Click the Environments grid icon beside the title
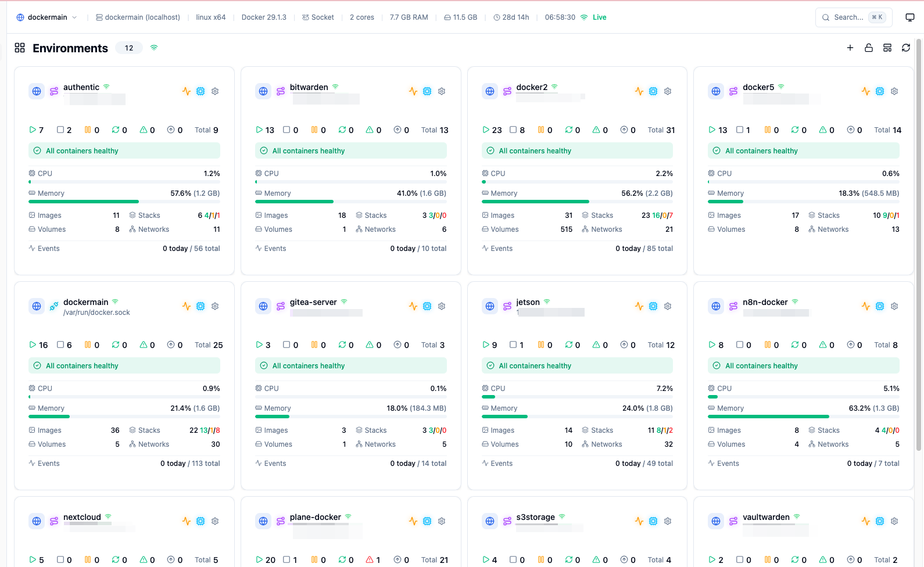 point(20,48)
